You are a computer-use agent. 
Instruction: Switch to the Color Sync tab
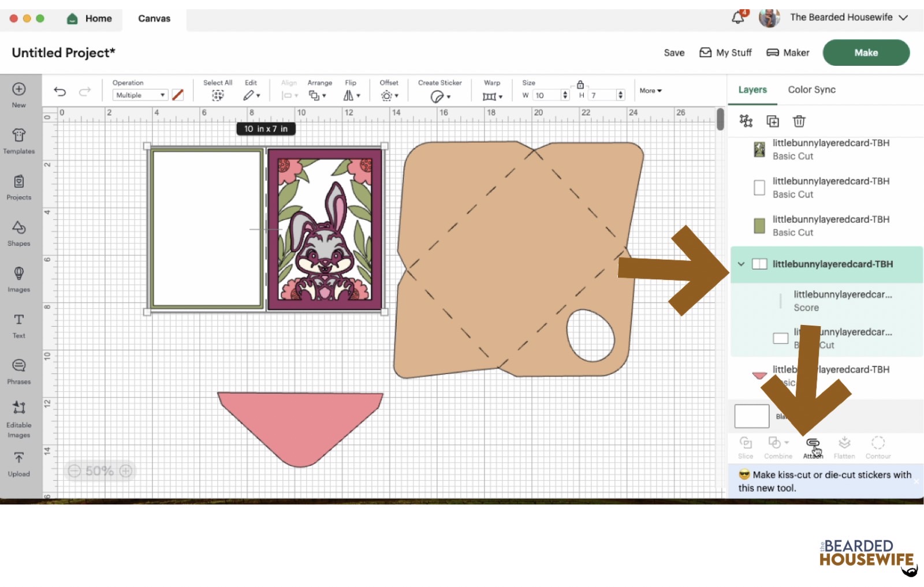[x=811, y=89]
